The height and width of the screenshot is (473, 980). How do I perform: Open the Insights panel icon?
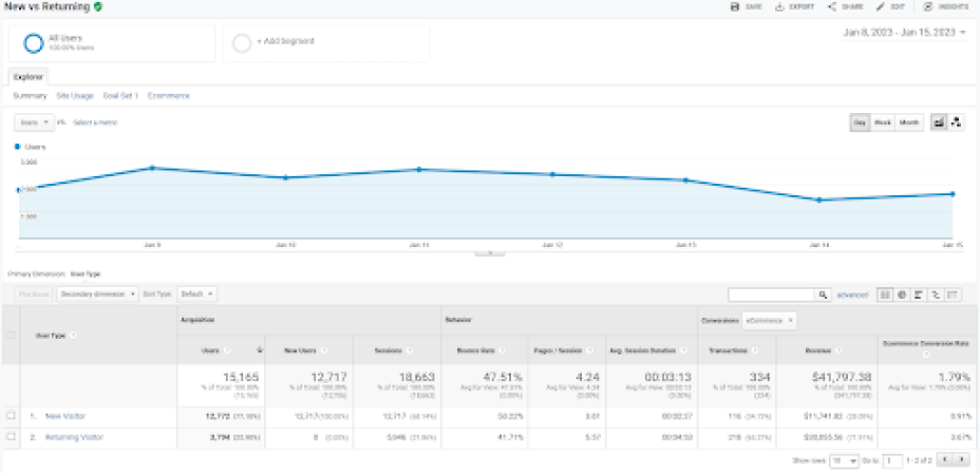[928, 6]
